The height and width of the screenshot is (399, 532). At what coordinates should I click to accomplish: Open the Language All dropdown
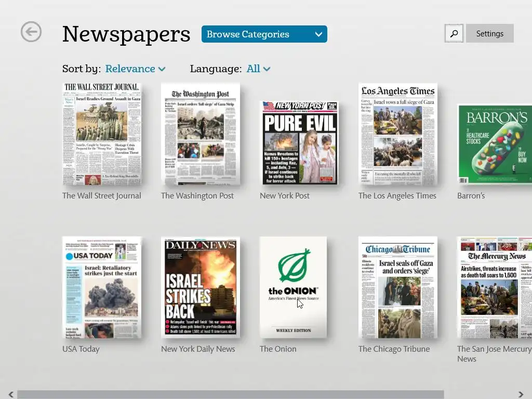pyautogui.click(x=258, y=69)
